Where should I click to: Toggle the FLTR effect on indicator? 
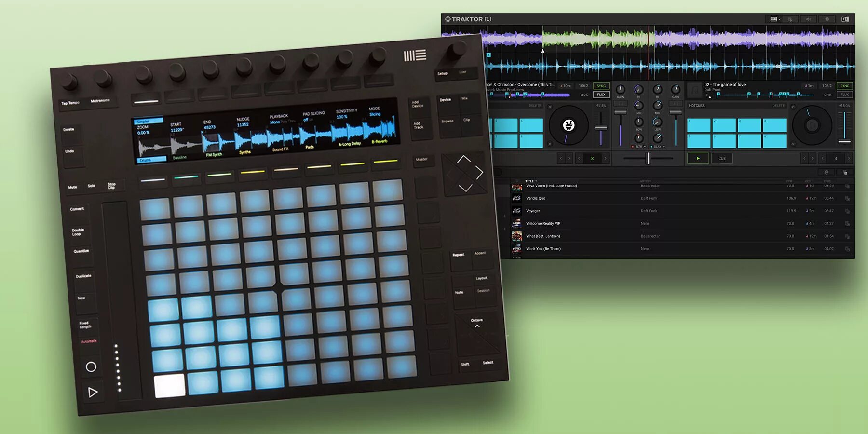pyautogui.click(x=633, y=147)
